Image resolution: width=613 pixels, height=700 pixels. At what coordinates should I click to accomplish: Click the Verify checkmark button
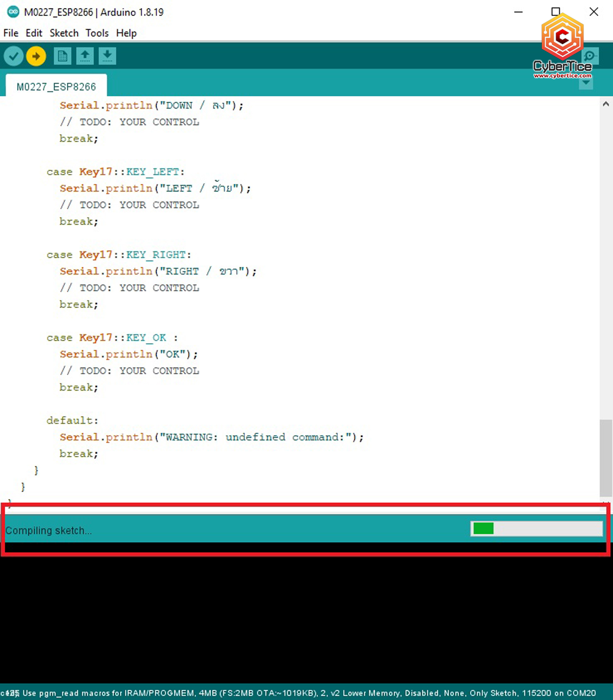[x=13, y=56]
